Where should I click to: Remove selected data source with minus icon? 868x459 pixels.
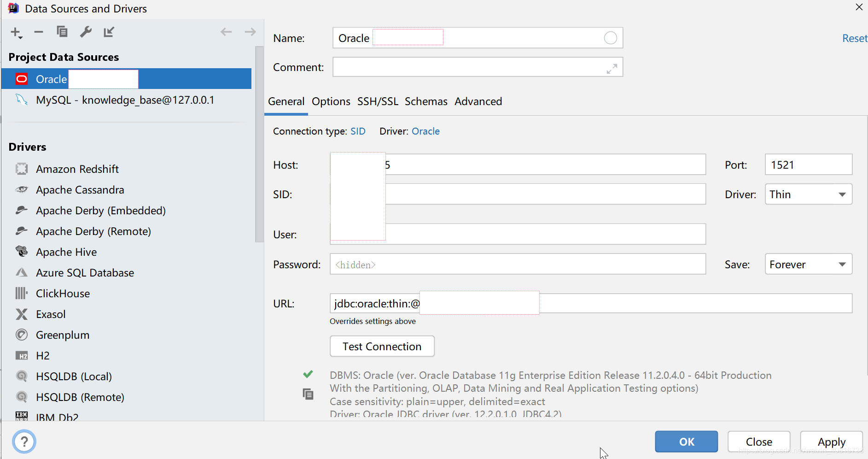click(x=39, y=32)
